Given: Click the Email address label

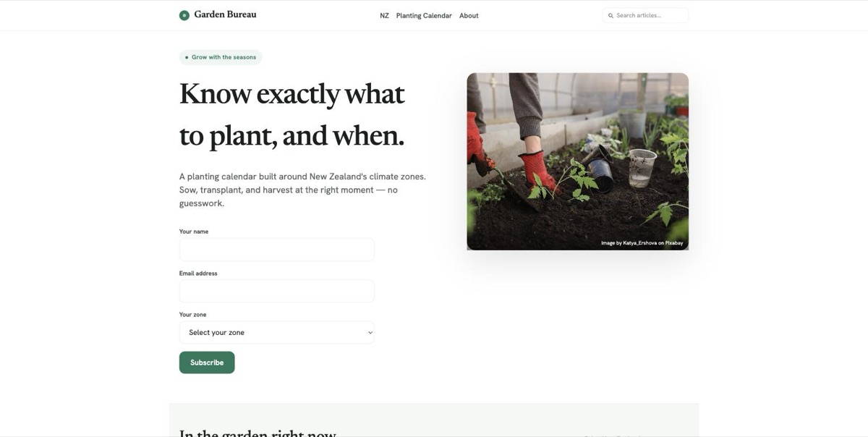Looking at the screenshot, I should [x=198, y=273].
